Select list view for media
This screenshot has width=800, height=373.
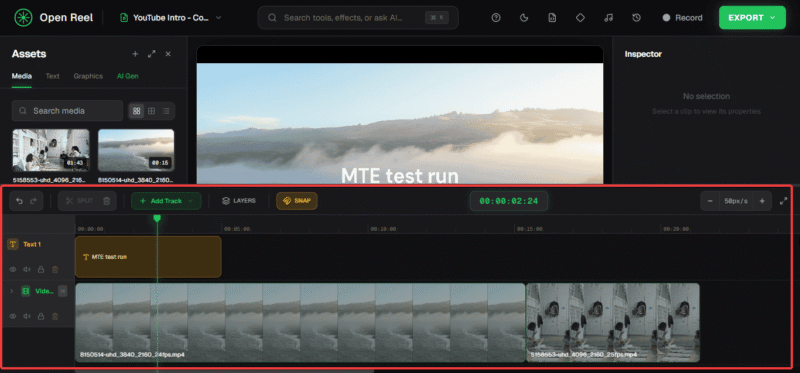166,111
